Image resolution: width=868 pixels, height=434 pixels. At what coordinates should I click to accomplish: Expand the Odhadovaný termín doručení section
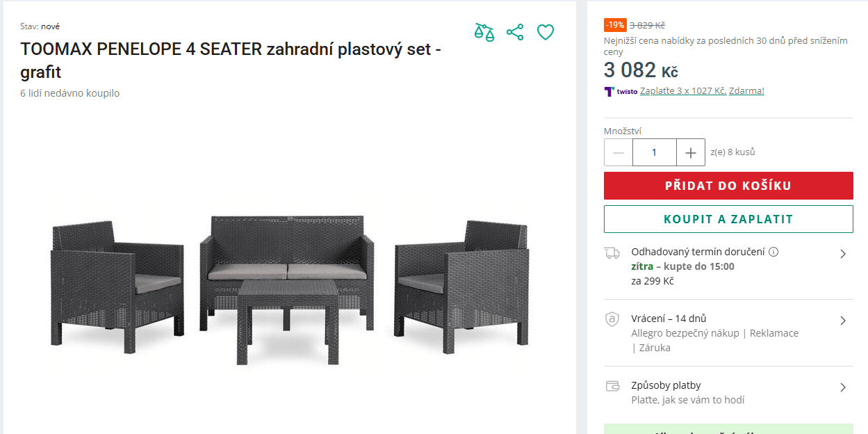point(843,253)
